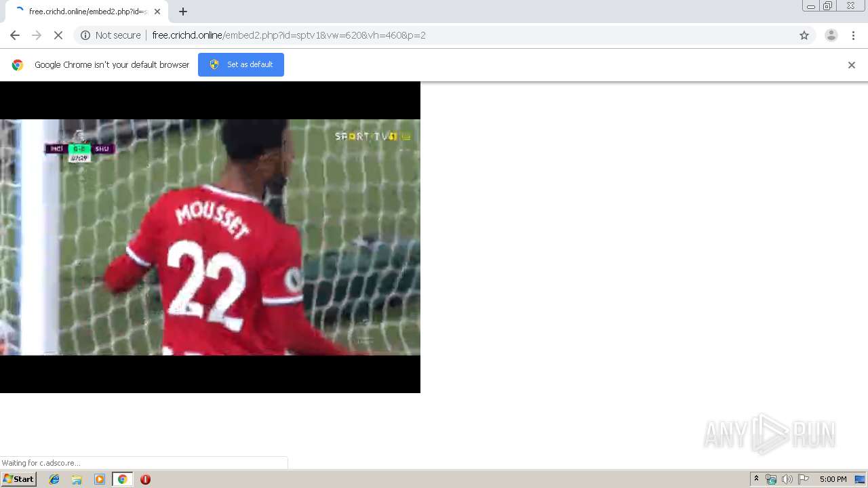Open the Windows Start menu

(18, 479)
